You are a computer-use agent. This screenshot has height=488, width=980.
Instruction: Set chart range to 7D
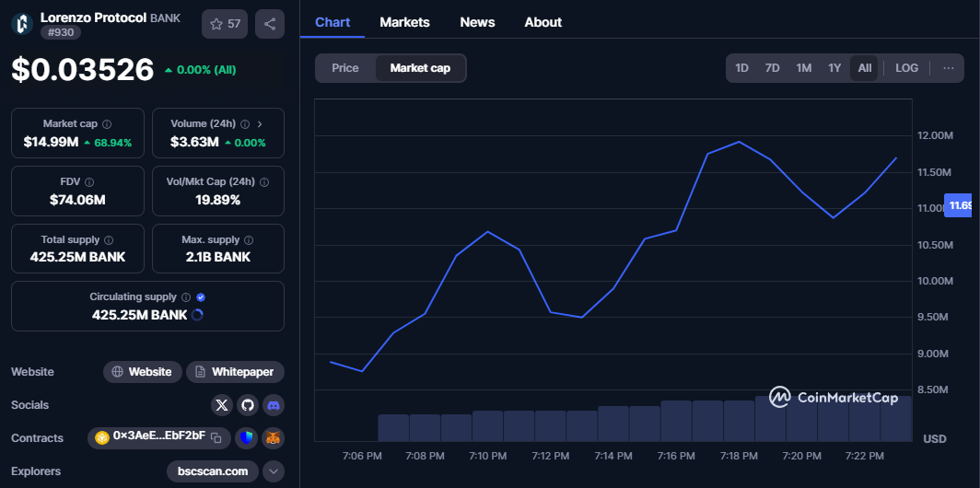pyautogui.click(x=773, y=68)
